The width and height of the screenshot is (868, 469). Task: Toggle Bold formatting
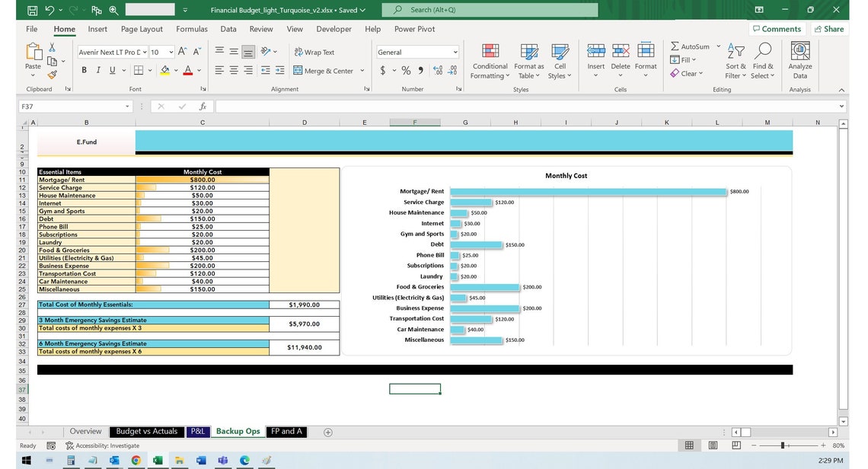coord(84,69)
